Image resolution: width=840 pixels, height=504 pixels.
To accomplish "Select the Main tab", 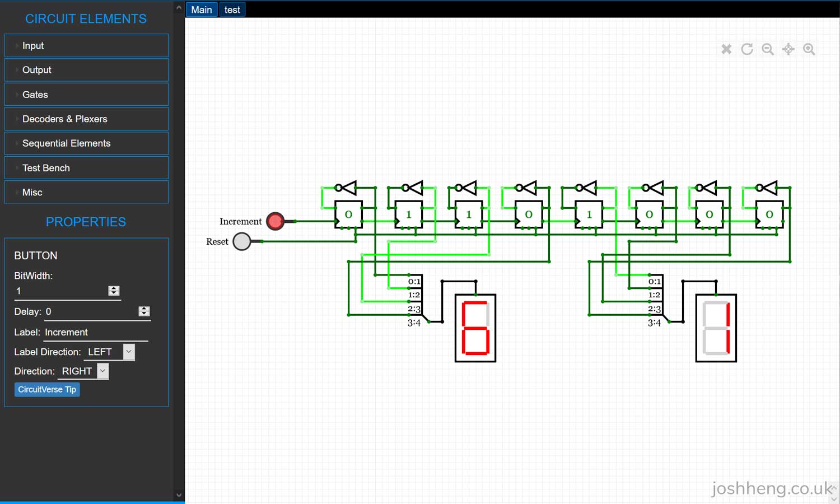I will 201,10.
